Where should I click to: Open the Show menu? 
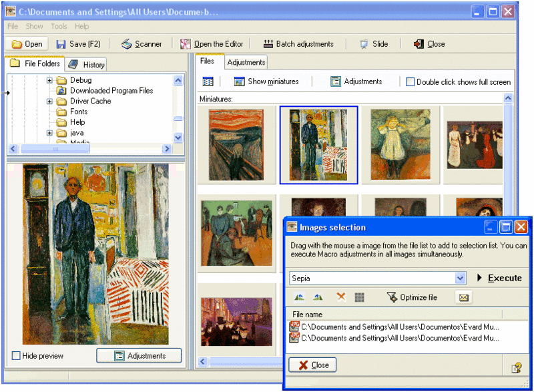coord(34,26)
